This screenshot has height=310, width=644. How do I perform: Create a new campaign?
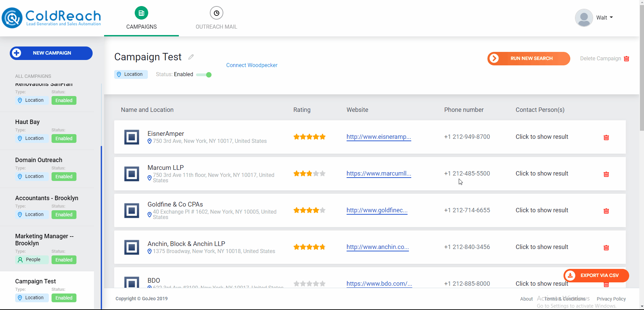tap(51, 53)
